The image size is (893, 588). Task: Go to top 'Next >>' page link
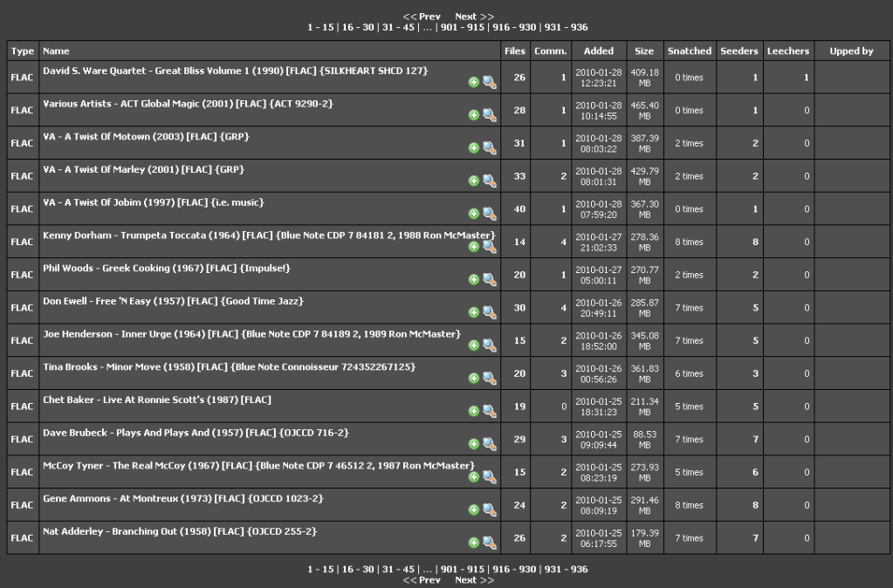pos(474,17)
